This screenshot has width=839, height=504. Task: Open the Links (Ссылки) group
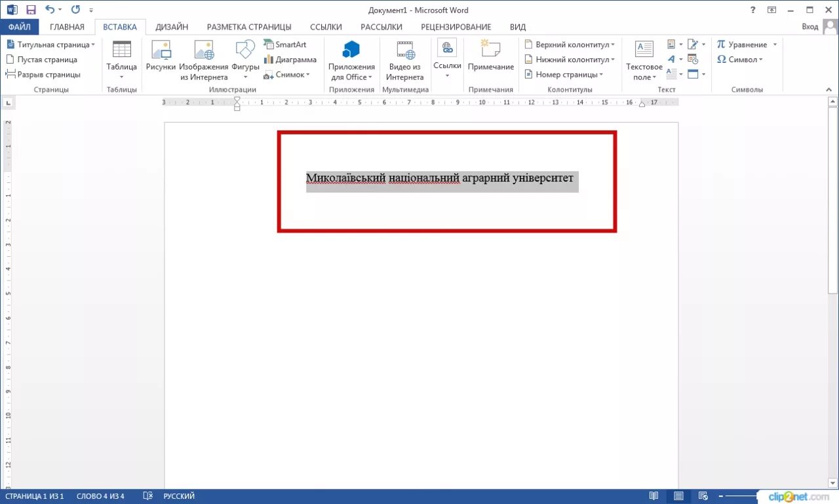point(447,60)
